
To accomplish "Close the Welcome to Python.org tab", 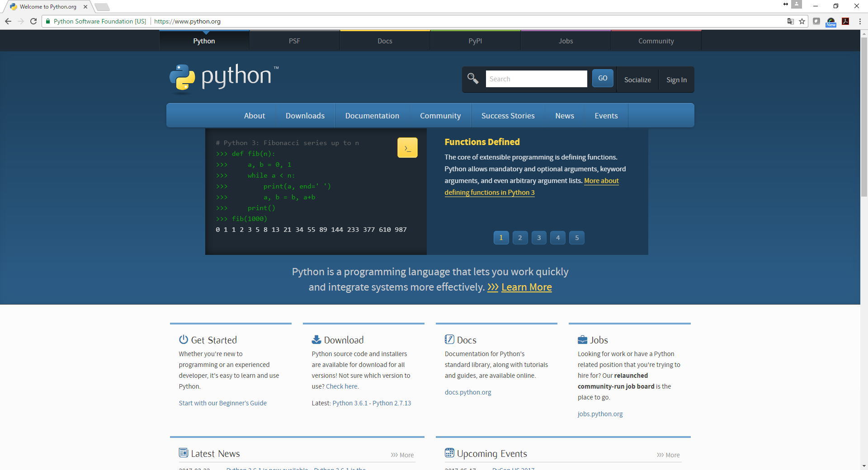I will click(85, 7).
